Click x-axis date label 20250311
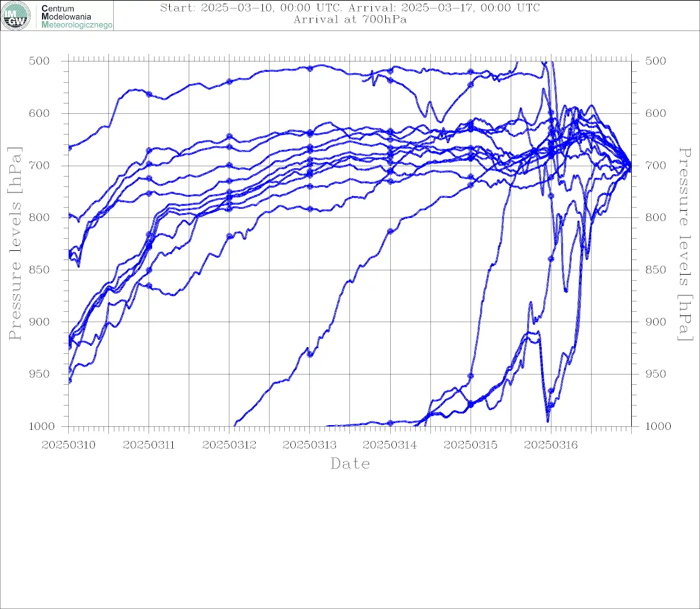Viewport: 700px width, 609px height. (x=149, y=445)
